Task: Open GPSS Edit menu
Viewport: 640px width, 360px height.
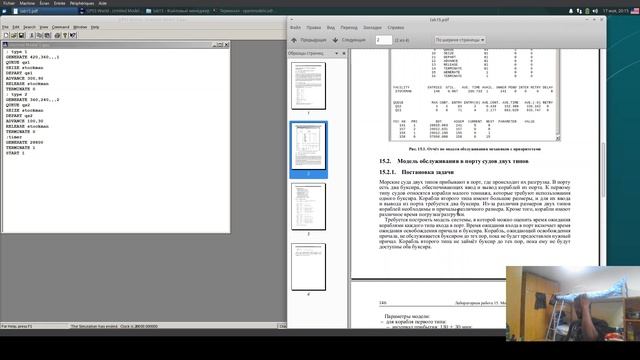Action: [16, 27]
